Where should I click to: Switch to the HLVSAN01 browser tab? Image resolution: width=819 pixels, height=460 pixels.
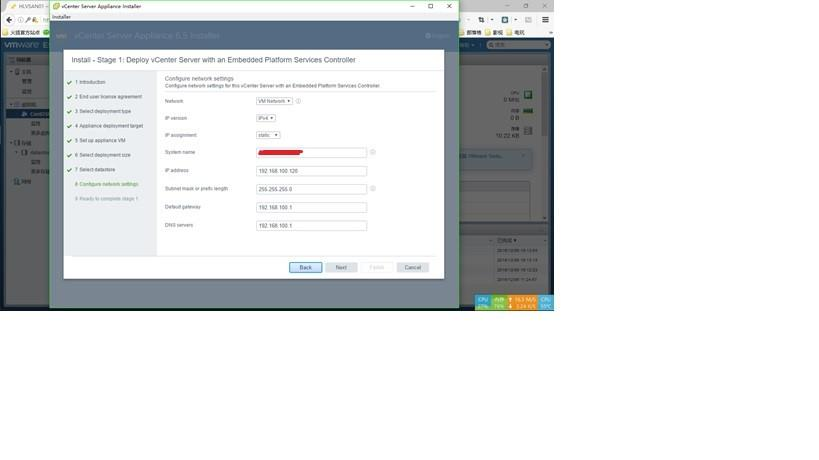click(x=29, y=6)
